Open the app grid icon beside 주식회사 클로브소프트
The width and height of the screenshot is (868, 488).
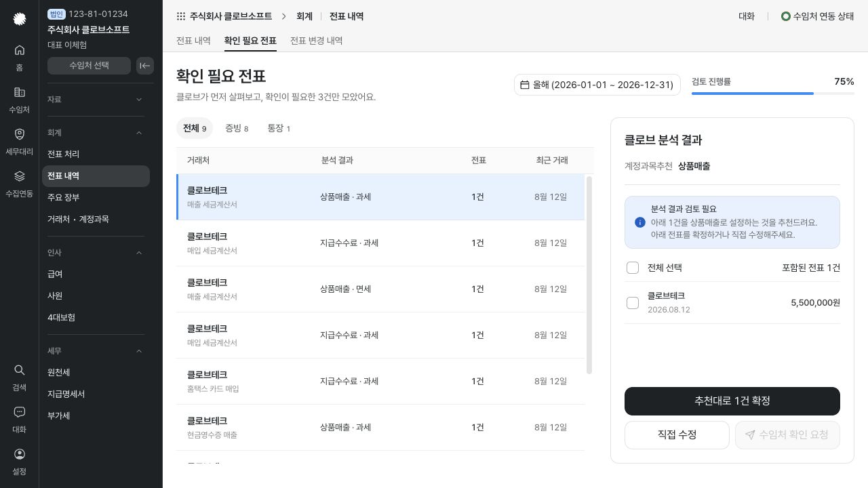point(180,16)
